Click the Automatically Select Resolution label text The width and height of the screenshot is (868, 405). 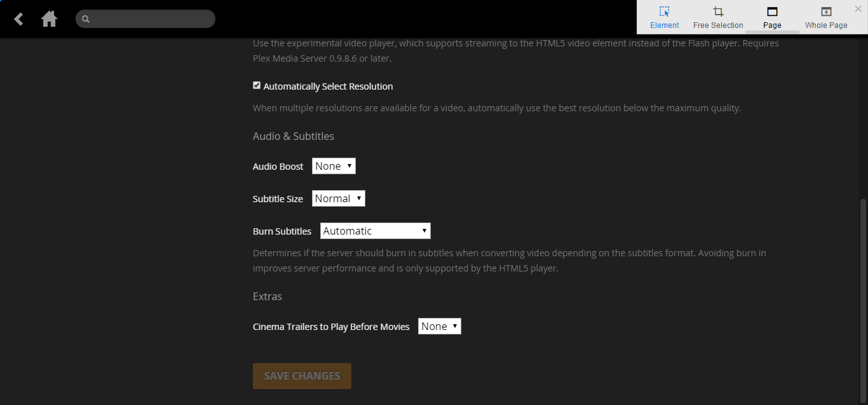tap(328, 86)
